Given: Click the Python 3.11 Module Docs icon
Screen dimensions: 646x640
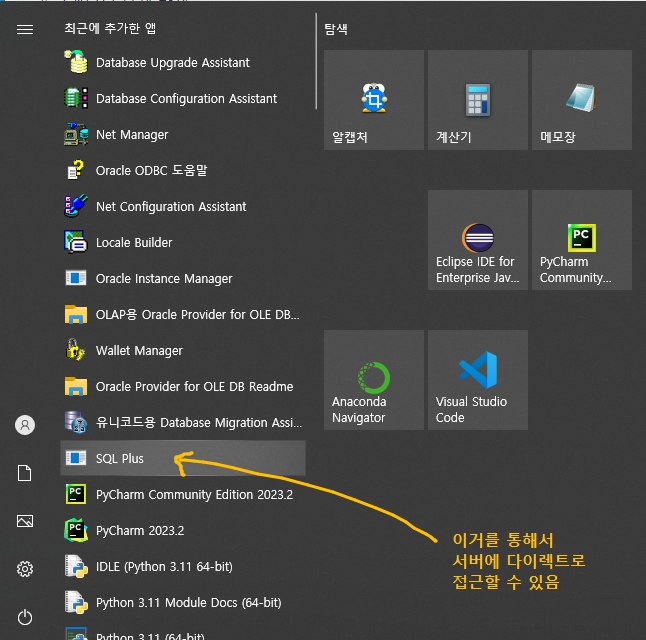Looking at the screenshot, I should point(76,602).
